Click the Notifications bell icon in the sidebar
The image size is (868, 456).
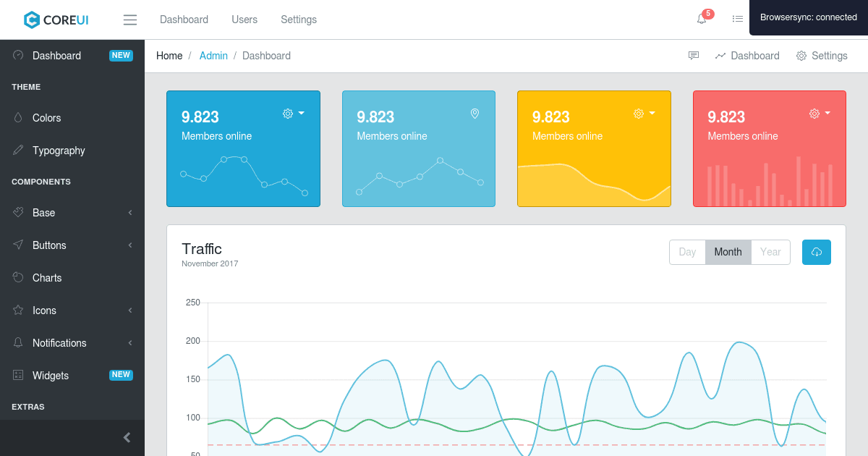[18, 343]
